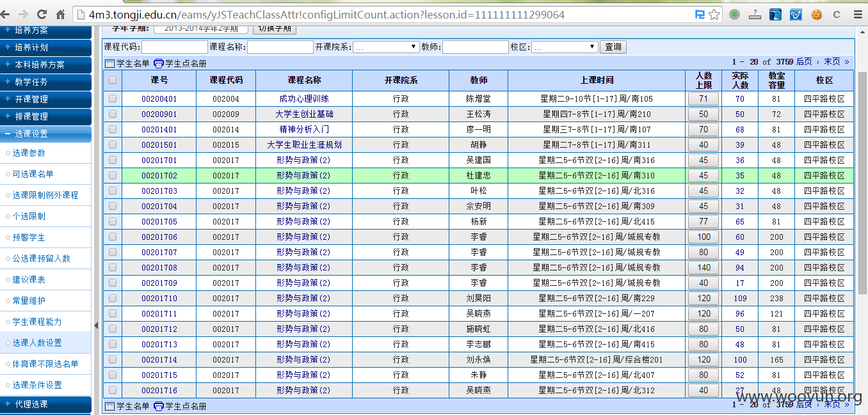Image resolution: width=868 pixels, height=415 pixels.
Task: Click the 140 limit button for course 00201708
Action: click(x=703, y=267)
